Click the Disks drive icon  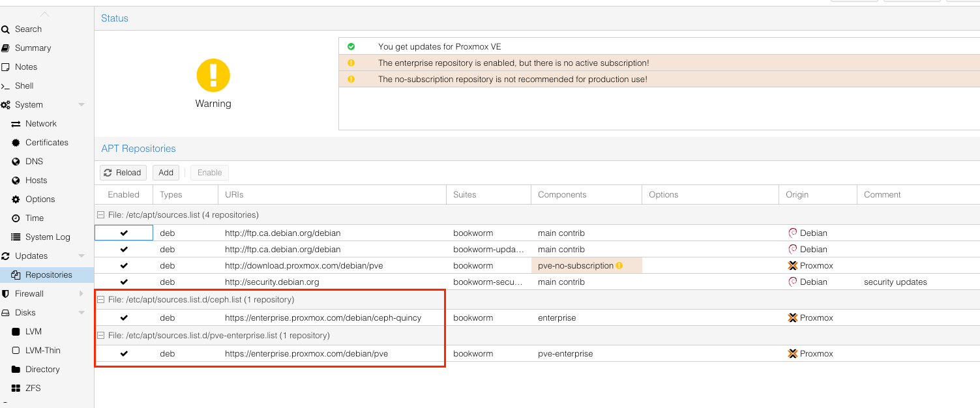(5, 313)
